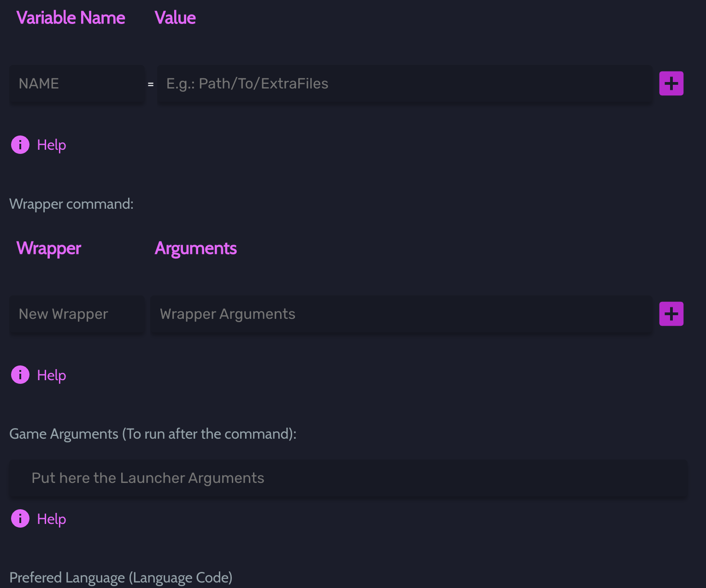Click info icon below the New Wrapper field

tap(20, 375)
